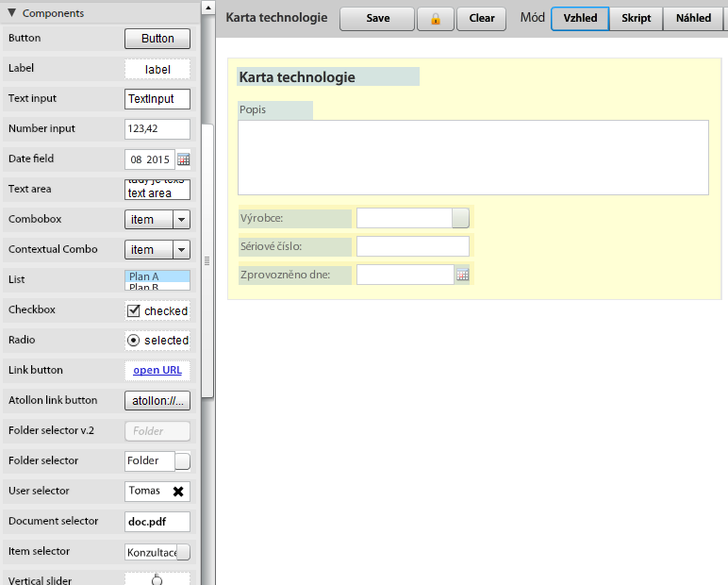
Task: Click into the Sériové číslo text field
Action: coord(412,247)
